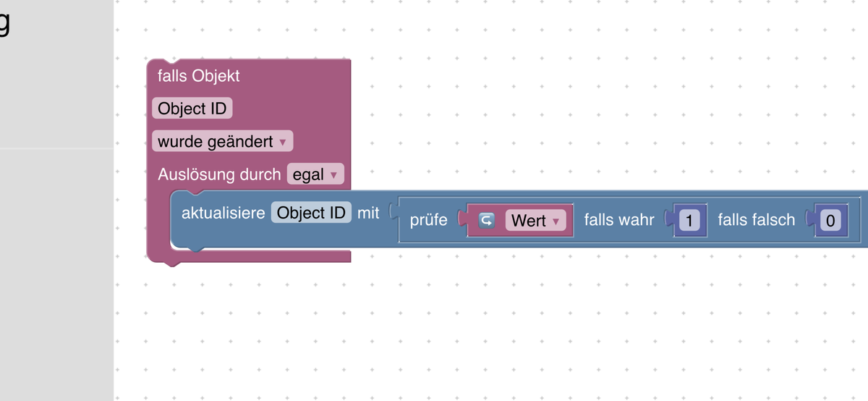The height and width of the screenshot is (401, 868).
Task: Click the large letter "g" at top-left
Action: 4,23
